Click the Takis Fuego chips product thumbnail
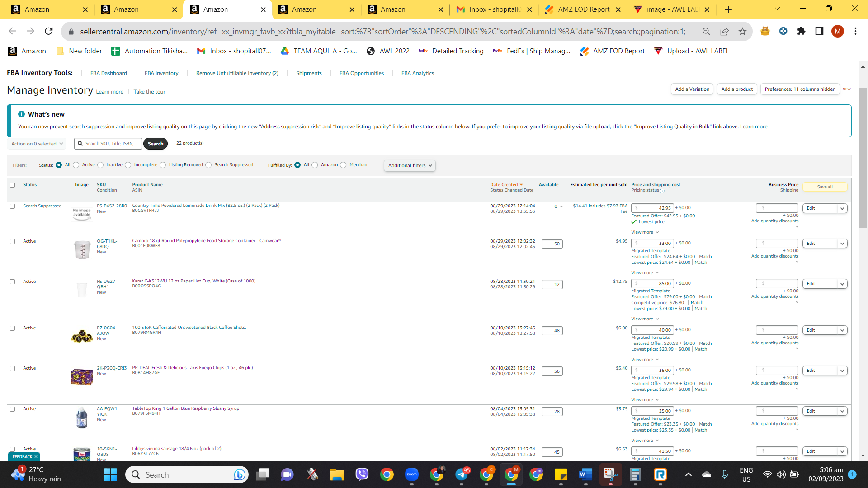Image resolution: width=868 pixels, height=488 pixels. click(82, 377)
